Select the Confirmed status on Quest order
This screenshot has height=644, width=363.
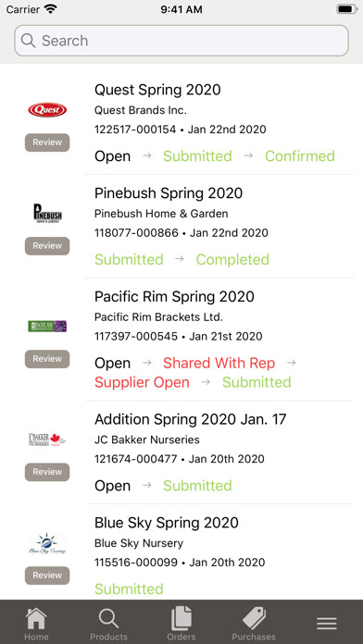(x=300, y=156)
